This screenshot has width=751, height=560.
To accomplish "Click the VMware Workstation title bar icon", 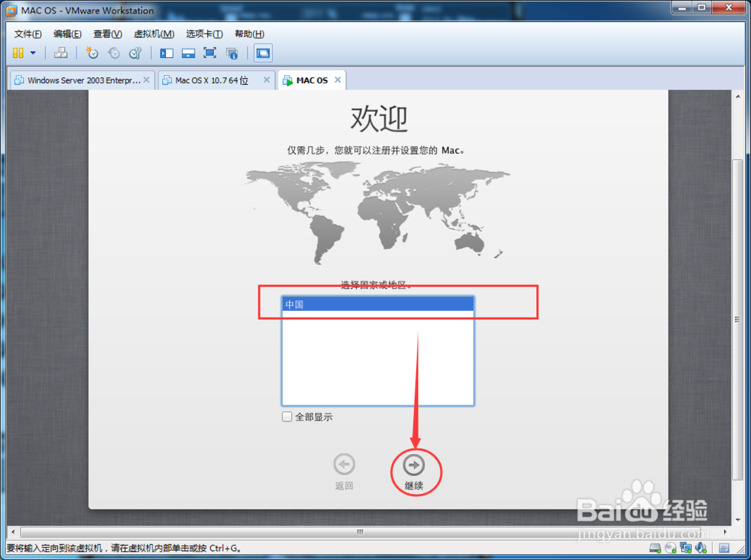I will click(11, 10).
